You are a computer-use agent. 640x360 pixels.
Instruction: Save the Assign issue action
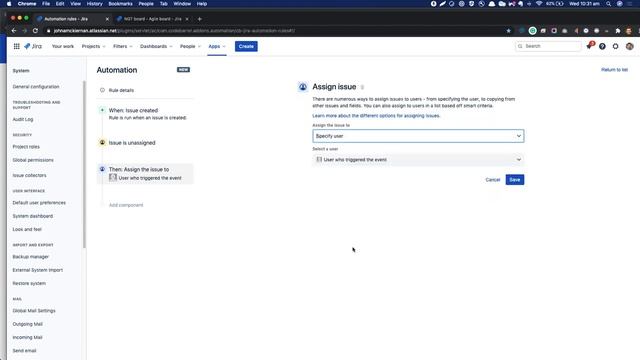click(515, 180)
